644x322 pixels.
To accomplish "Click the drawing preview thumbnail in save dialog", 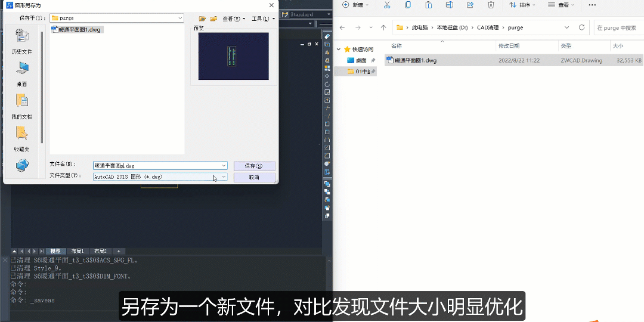I will pos(233,56).
